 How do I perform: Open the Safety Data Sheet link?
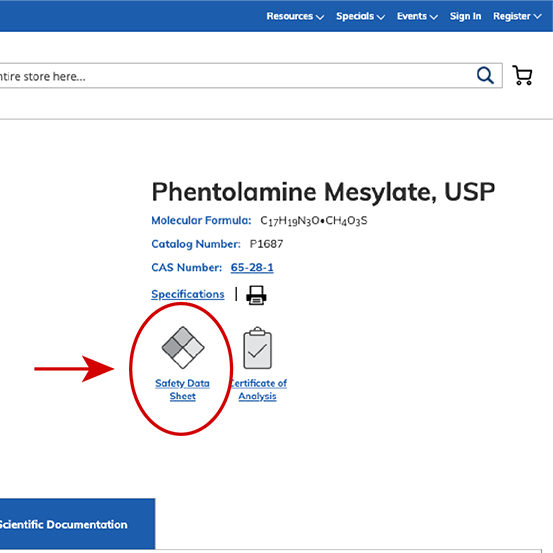[182, 389]
